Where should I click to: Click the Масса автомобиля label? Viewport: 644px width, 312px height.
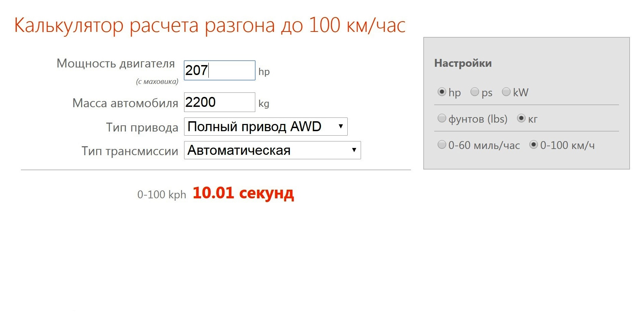coord(125,103)
